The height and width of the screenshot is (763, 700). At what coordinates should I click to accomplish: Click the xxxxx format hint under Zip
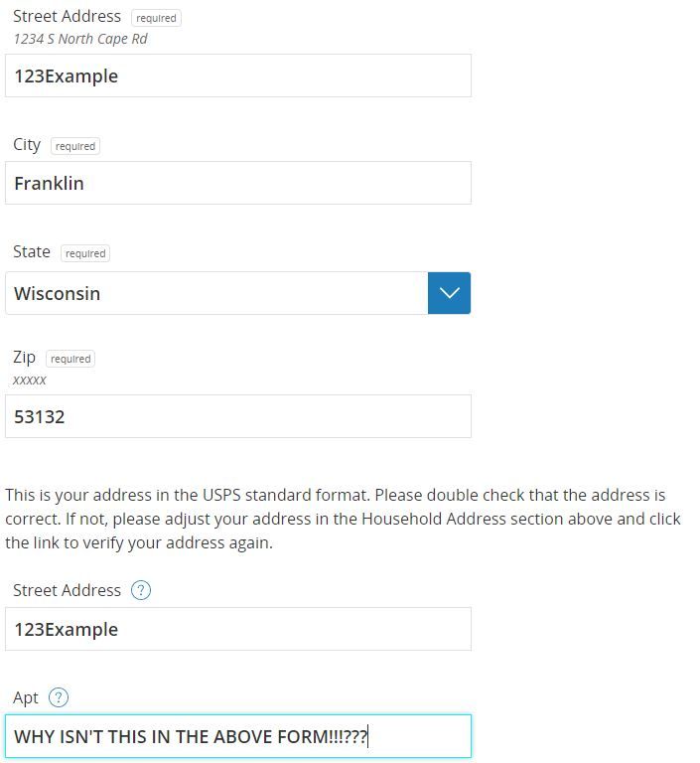click(x=30, y=381)
